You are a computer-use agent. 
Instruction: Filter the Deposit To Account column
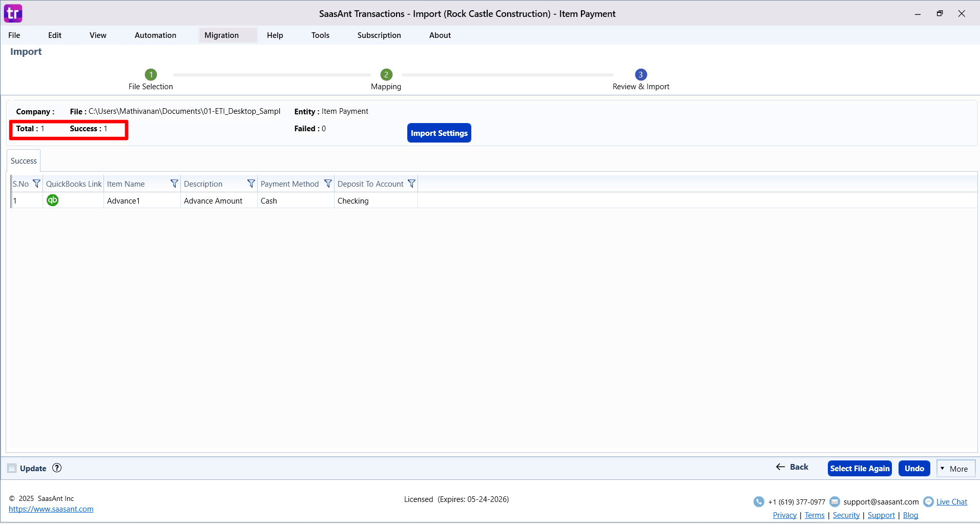[x=411, y=183]
